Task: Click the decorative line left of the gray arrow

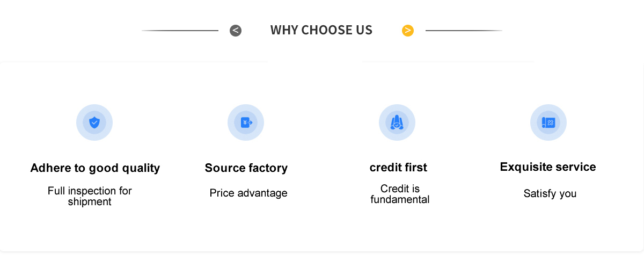Action: (180, 31)
